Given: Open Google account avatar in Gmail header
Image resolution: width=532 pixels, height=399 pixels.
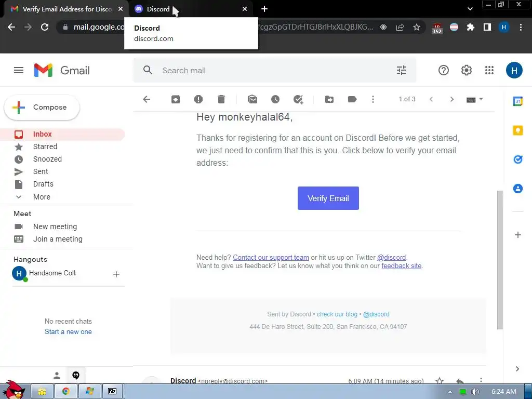Looking at the screenshot, I should point(514,70).
